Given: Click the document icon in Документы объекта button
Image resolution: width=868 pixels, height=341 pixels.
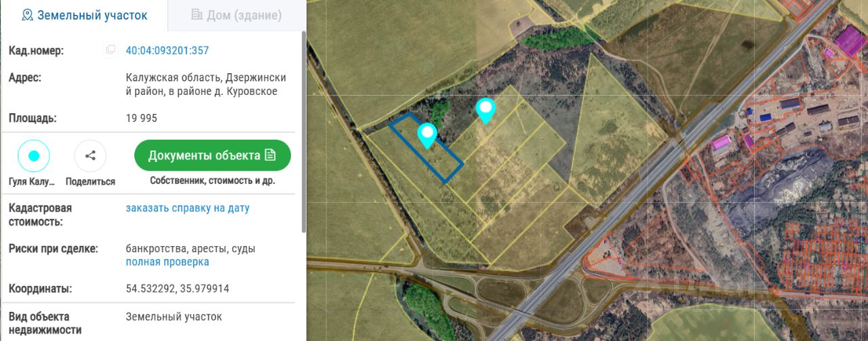Looking at the screenshot, I should 270,155.
